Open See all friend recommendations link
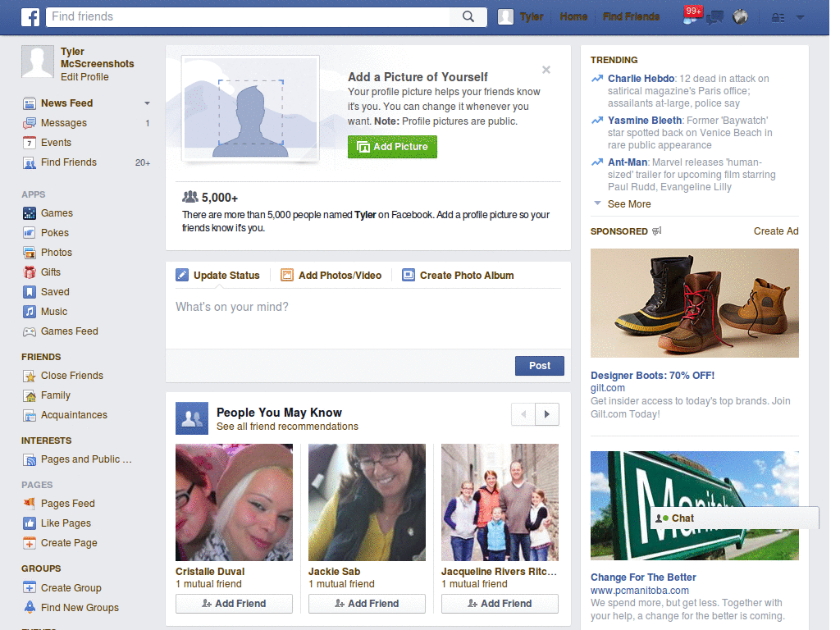Viewport: 840px width, 630px height. (287, 427)
